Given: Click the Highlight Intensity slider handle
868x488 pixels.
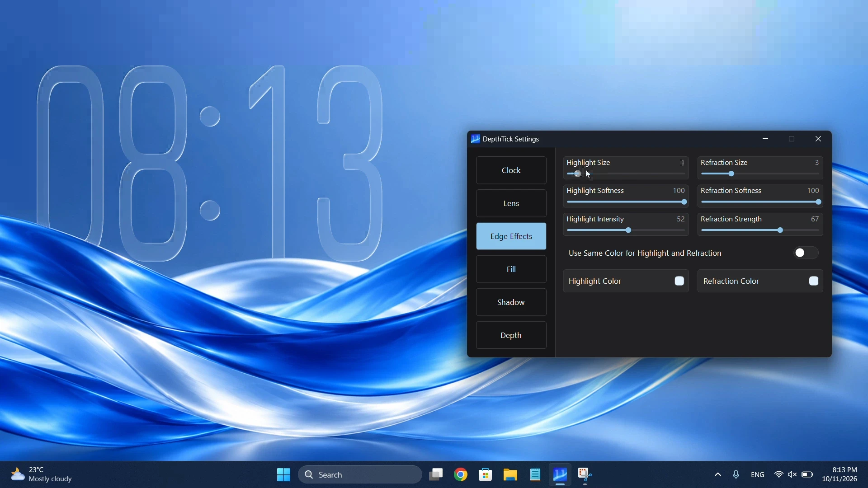Looking at the screenshot, I should (629, 231).
